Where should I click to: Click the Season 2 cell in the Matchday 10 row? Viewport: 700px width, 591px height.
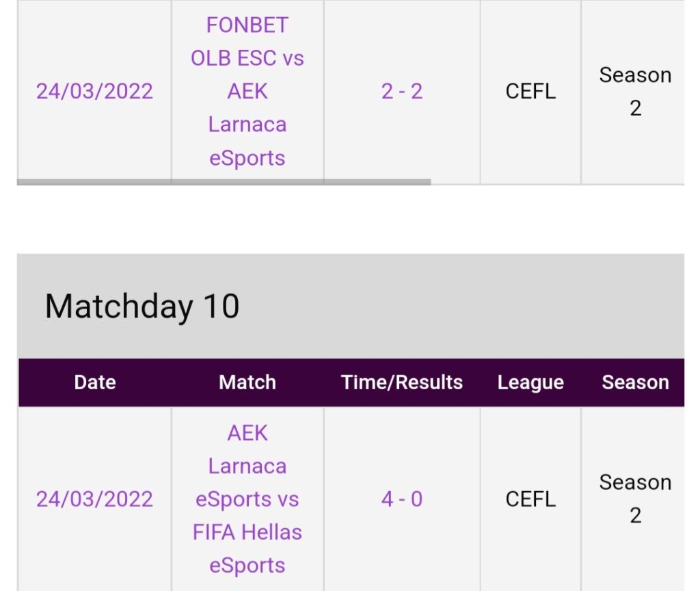[635, 499]
